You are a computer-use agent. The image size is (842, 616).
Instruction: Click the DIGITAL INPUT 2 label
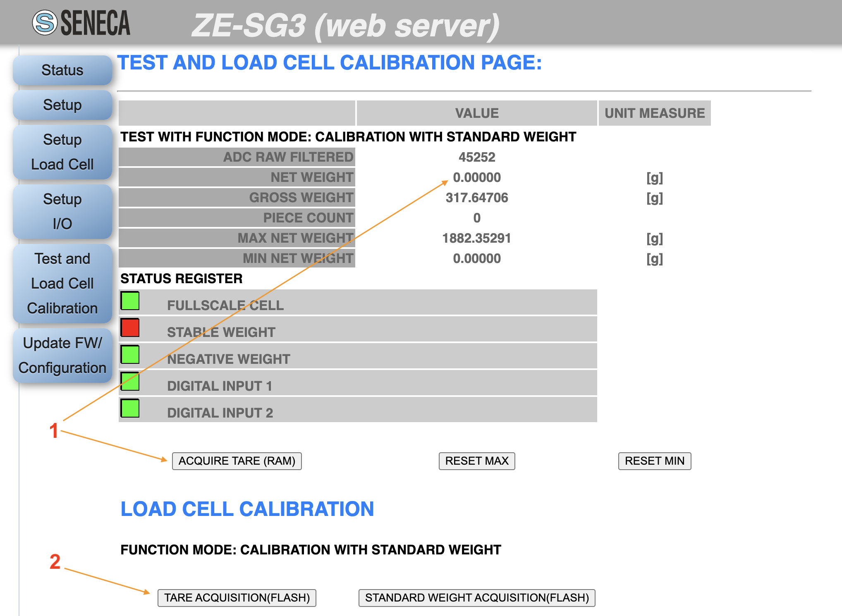coord(220,413)
